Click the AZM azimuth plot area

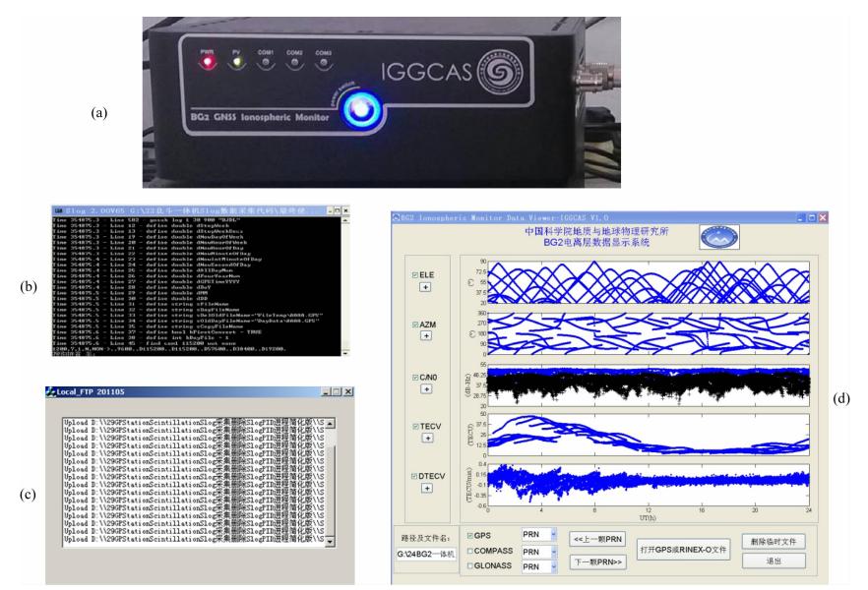click(x=649, y=333)
